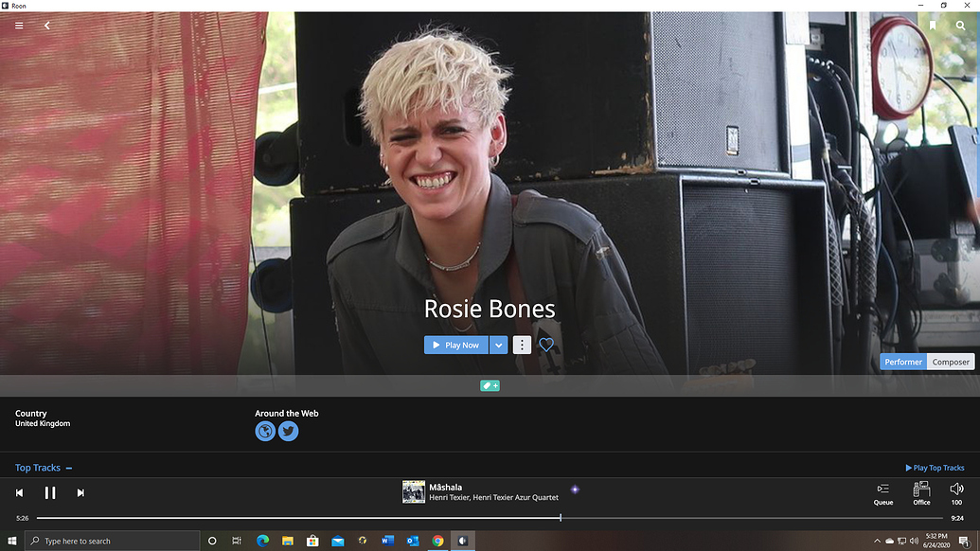Screen dimensions: 980x551
Task: Click the playback seek bar
Action: coord(473,517)
